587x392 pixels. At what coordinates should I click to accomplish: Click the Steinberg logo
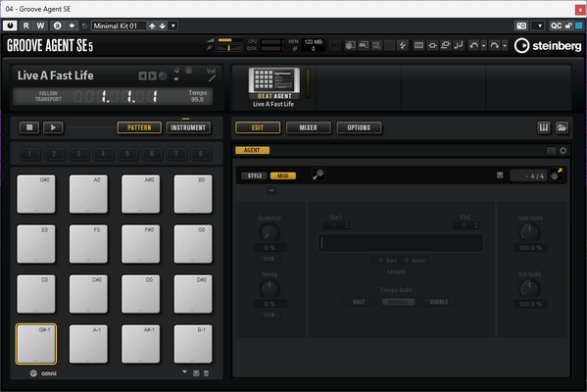pos(548,46)
